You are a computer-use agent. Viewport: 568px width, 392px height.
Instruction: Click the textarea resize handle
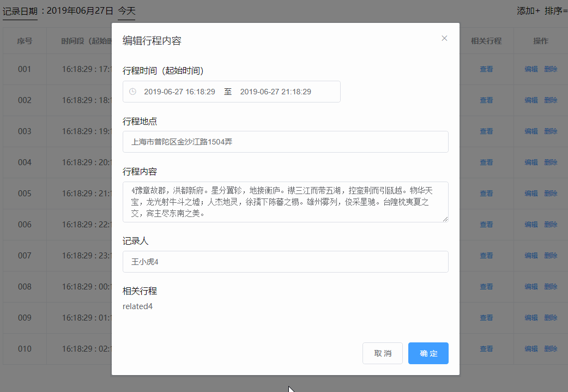(445, 219)
